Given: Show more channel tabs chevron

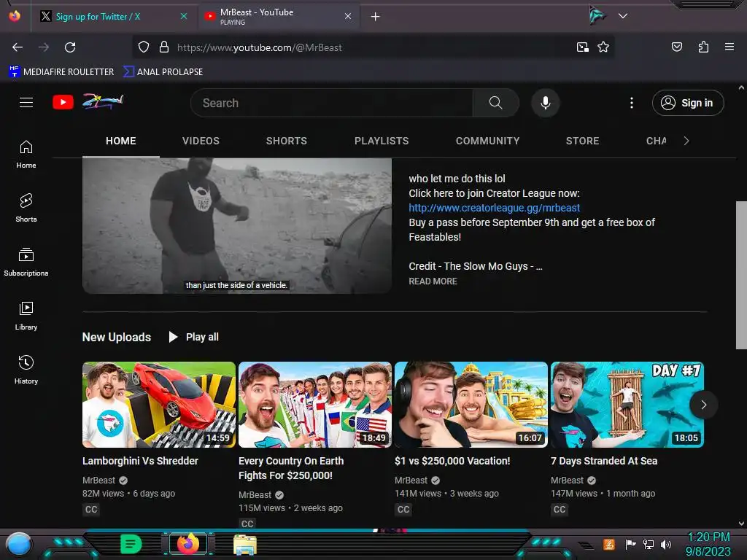Looking at the screenshot, I should (x=686, y=141).
